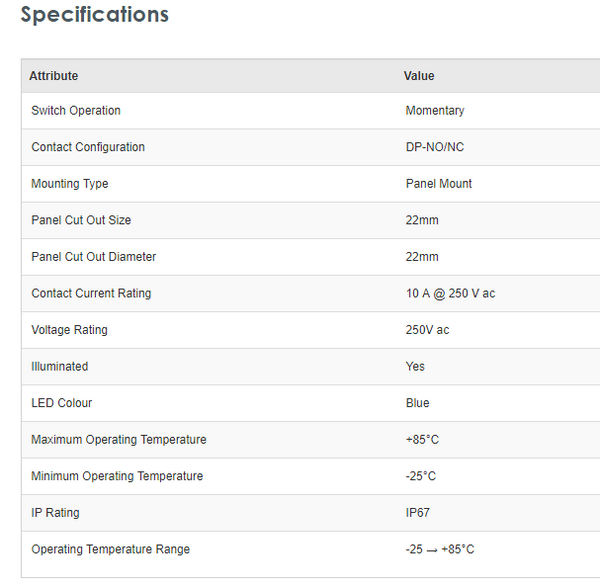The image size is (600, 587).
Task: Click the DP-NO/NC value
Action: (x=435, y=147)
